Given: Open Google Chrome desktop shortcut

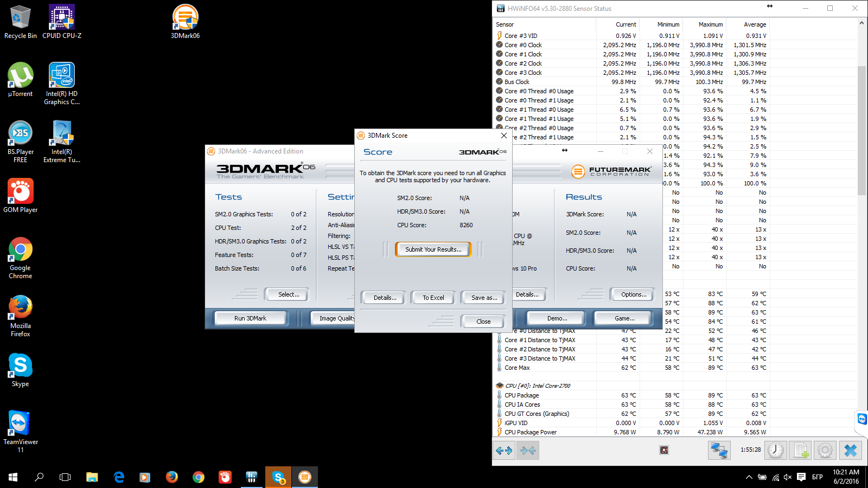Looking at the screenshot, I should click(x=20, y=258).
